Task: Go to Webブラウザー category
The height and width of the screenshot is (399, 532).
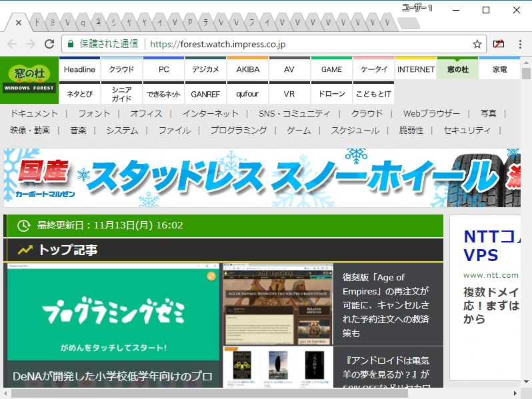Action: (431, 113)
